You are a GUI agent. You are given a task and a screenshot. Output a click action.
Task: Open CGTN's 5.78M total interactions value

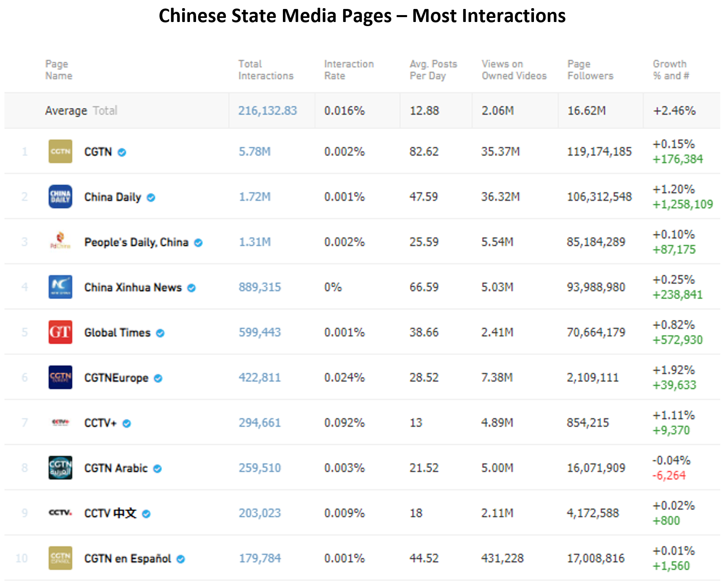tap(255, 152)
